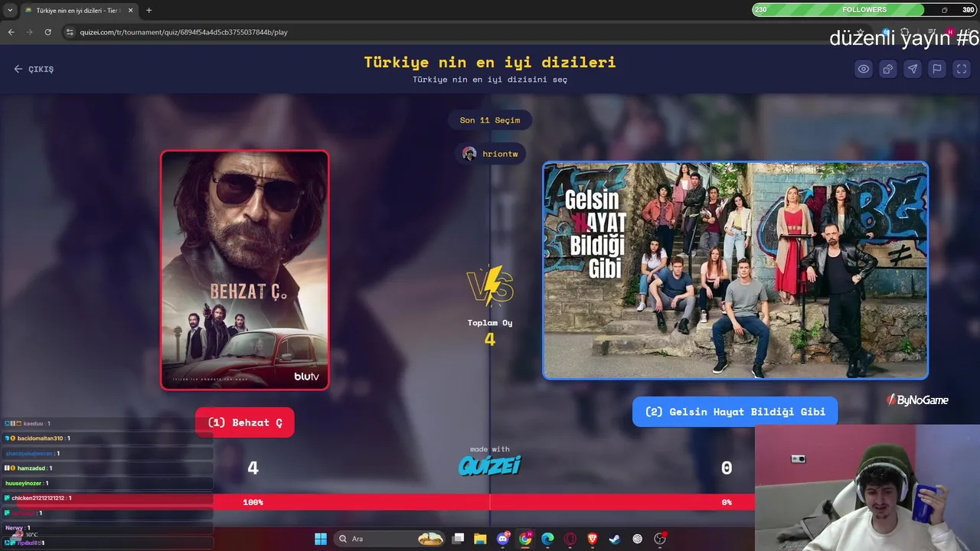Click the flag report icon

(x=937, y=69)
